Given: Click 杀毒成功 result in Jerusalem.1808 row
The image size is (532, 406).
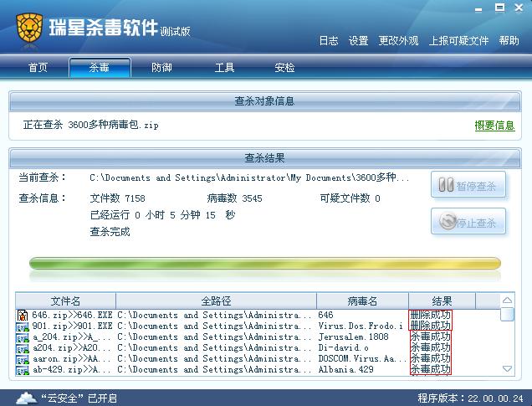Looking at the screenshot, I should [431, 337].
